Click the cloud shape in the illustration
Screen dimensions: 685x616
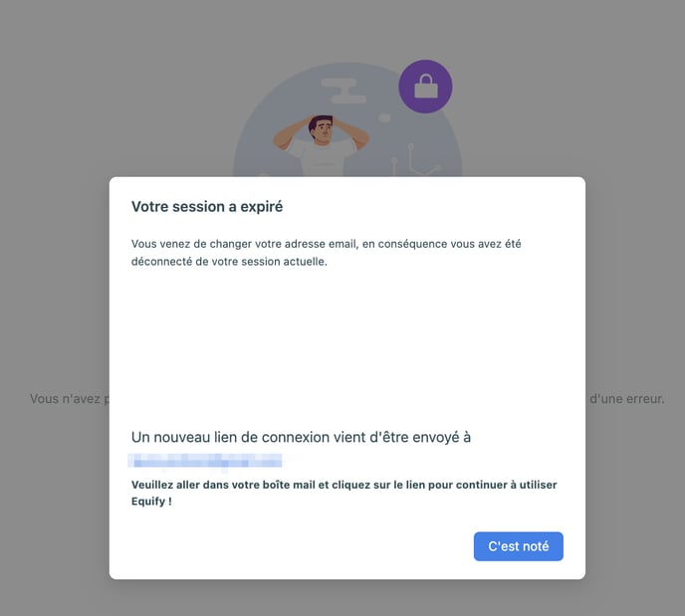[x=342, y=91]
